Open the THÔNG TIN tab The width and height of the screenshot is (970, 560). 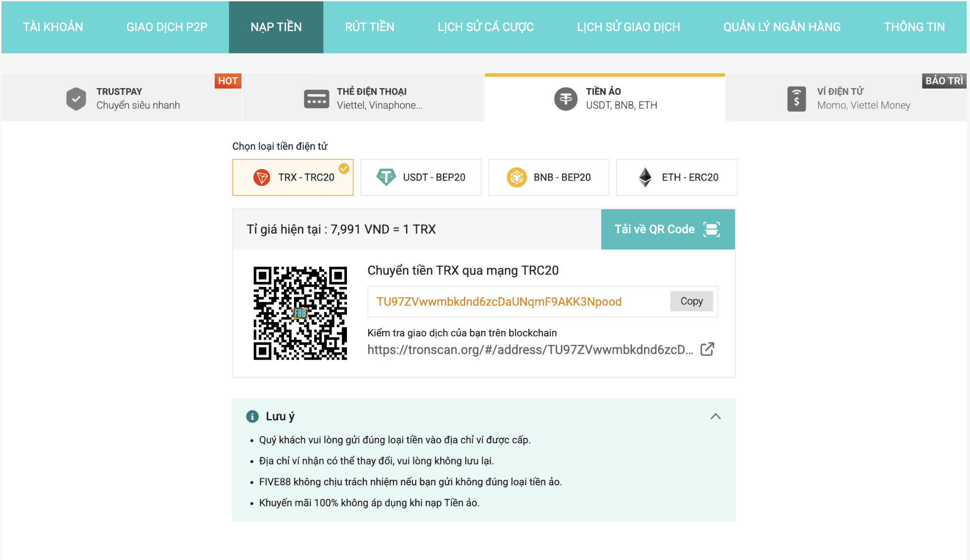(x=915, y=27)
